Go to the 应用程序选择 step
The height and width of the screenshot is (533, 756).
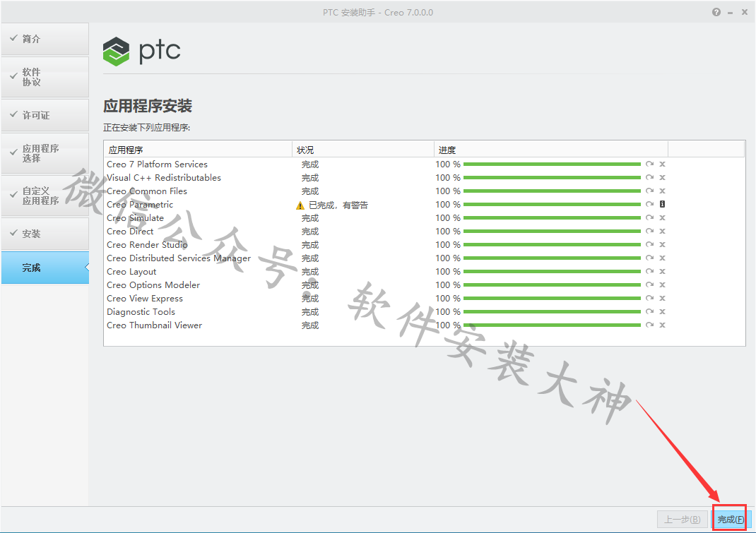45,153
